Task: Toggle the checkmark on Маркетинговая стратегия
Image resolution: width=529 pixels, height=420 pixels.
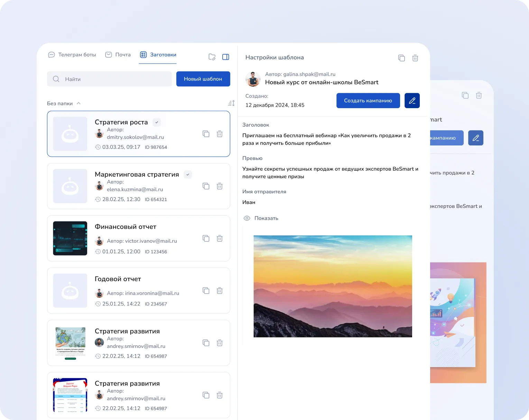Action: click(188, 174)
